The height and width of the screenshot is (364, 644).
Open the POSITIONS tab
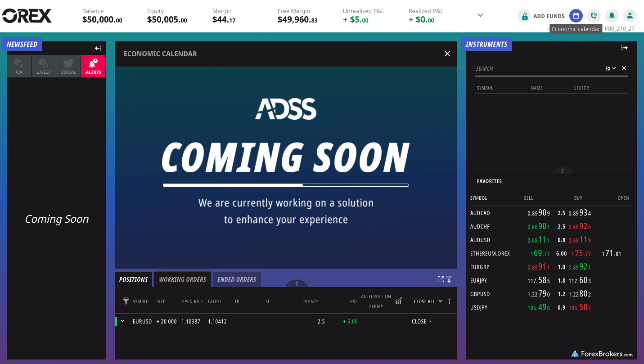(134, 279)
